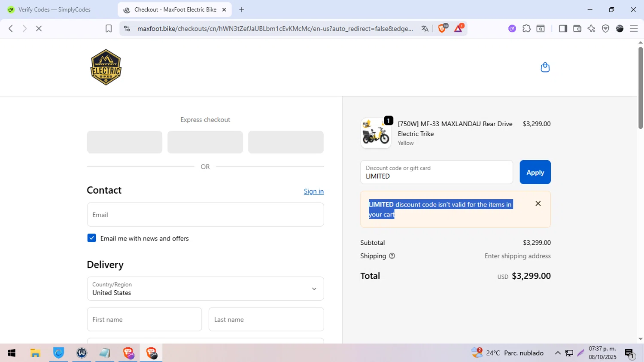The width and height of the screenshot is (644, 362).
Task: Open the browser hamburger menu
Action: coord(634,28)
